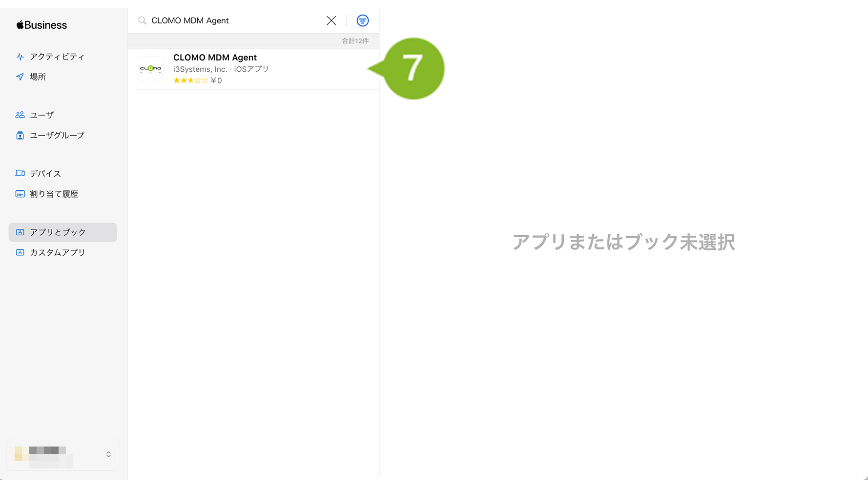868x488 pixels.
Task: Clear the search field with X
Action: click(331, 20)
